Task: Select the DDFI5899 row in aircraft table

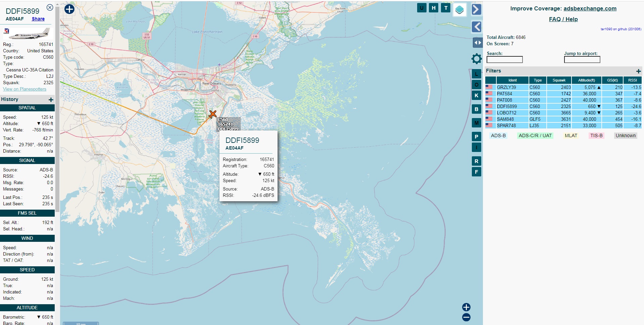Action: point(563,106)
